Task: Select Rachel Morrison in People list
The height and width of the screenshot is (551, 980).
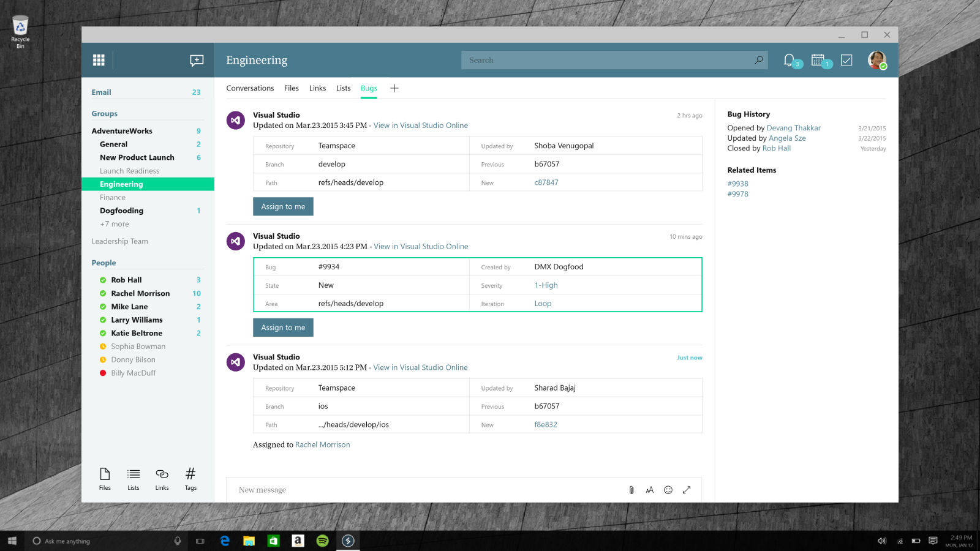Action: tap(140, 293)
